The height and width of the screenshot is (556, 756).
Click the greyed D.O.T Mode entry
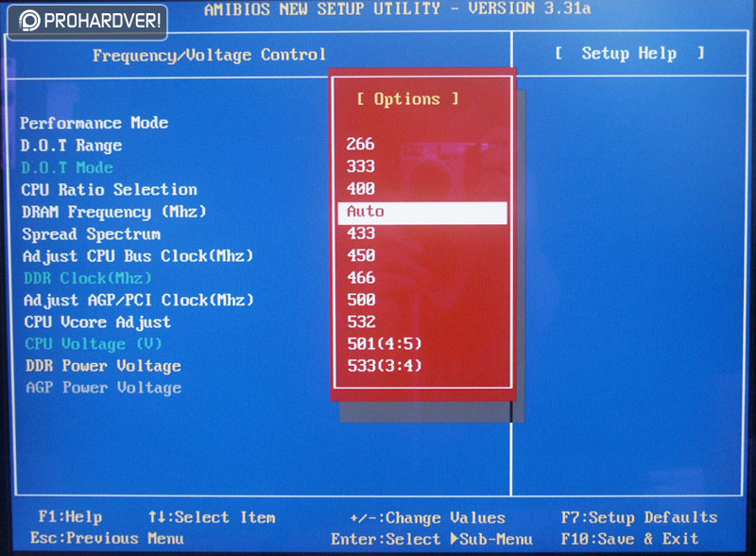[x=67, y=167]
